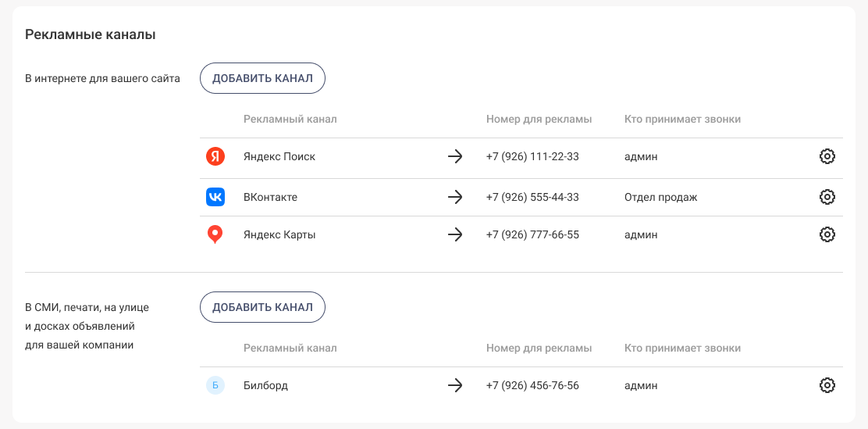Open settings gear for ВКонтакте channel

pyautogui.click(x=827, y=197)
